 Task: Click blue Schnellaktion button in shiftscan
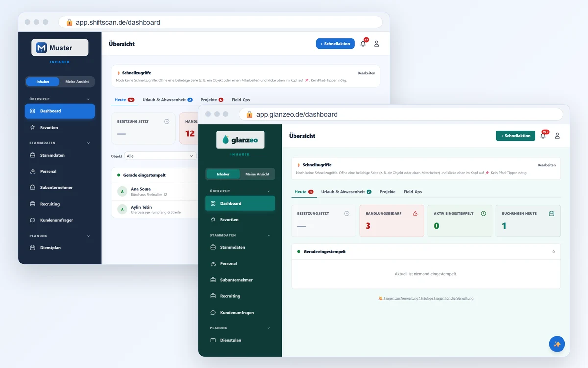(x=335, y=44)
